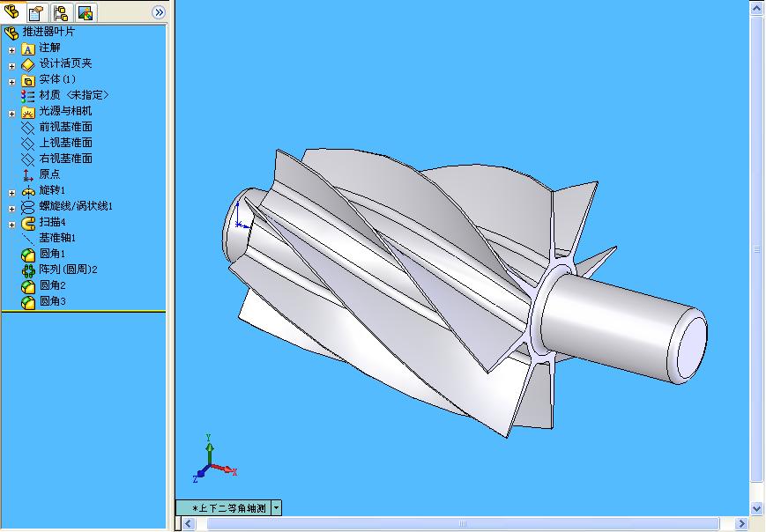This screenshot has width=766, height=532.
Task: Select the 原点 origin icon
Action: point(28,175)
